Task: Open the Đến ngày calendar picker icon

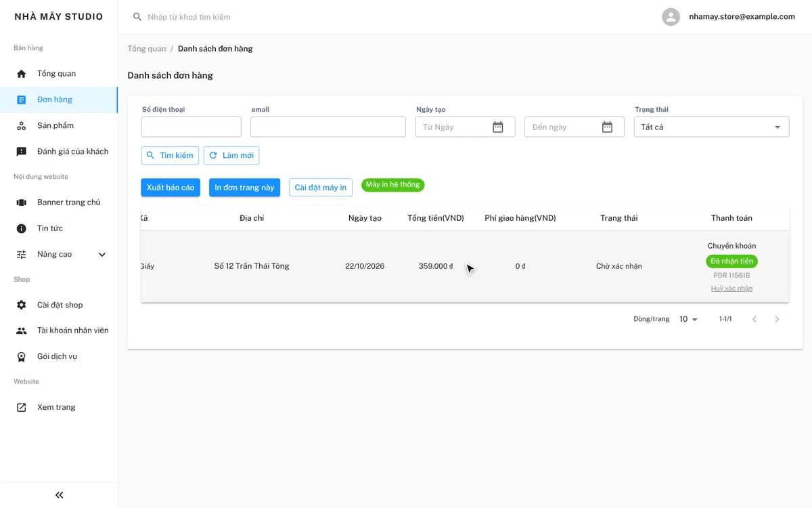Action: pyautogui.click(x=608, y=127)
